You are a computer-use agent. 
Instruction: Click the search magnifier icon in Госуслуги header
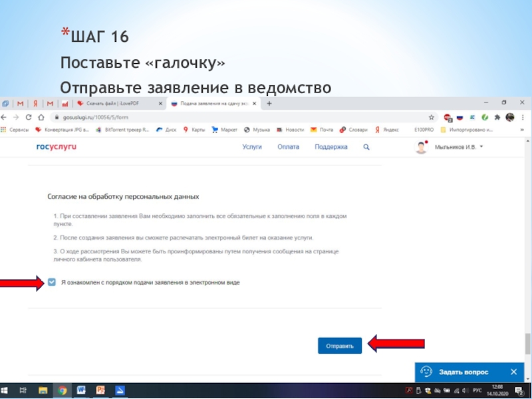366,147
